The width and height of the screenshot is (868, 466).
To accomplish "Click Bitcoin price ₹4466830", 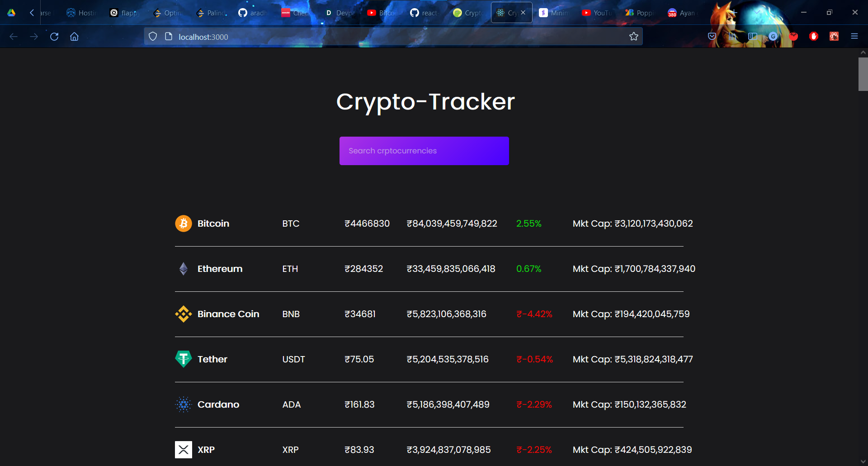I will point(367,223).
